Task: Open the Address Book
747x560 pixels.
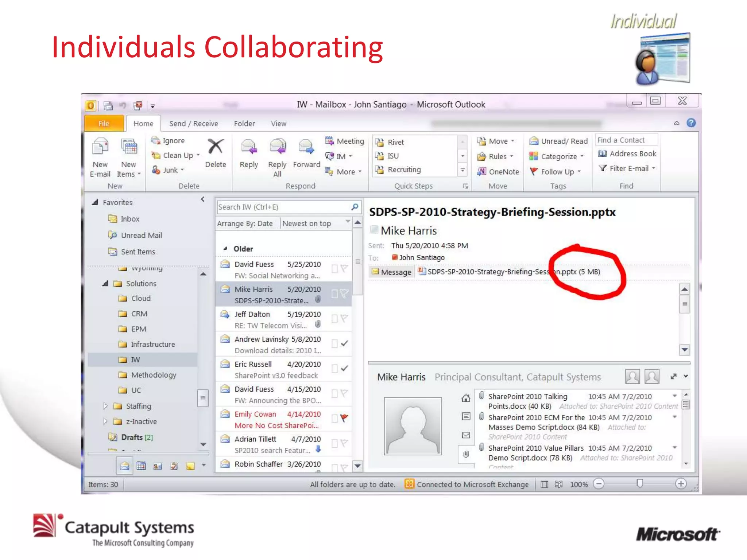Action: (x=627, y=153)
